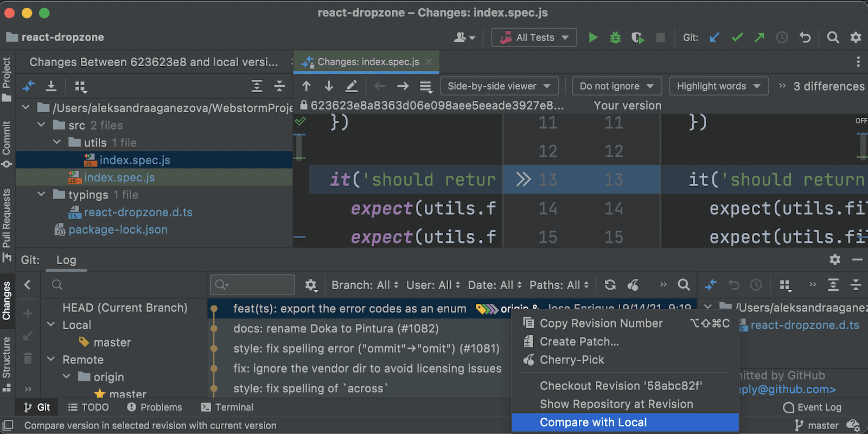The image size is (868, 434).
Task: Open Branch: All filter
Action: point(365,285)
